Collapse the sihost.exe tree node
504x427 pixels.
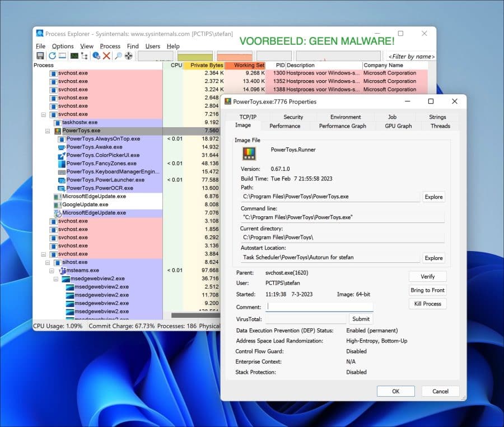point(48,262)
